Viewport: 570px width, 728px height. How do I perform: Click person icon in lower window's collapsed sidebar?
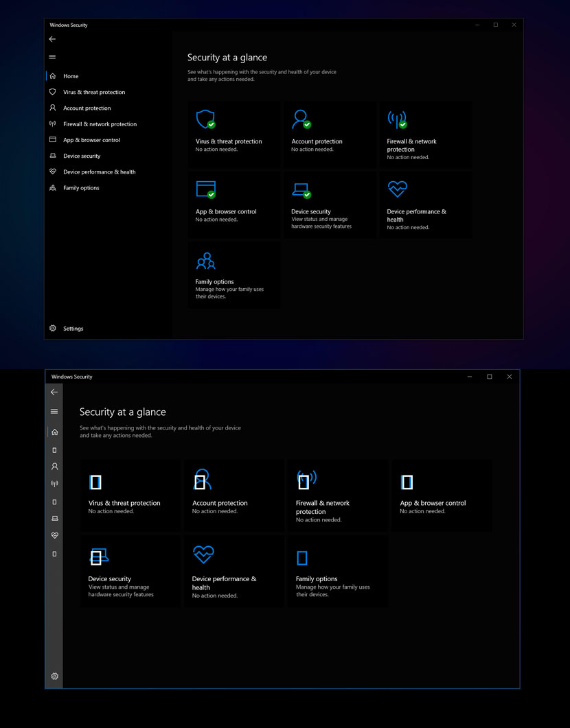point(54,467)
